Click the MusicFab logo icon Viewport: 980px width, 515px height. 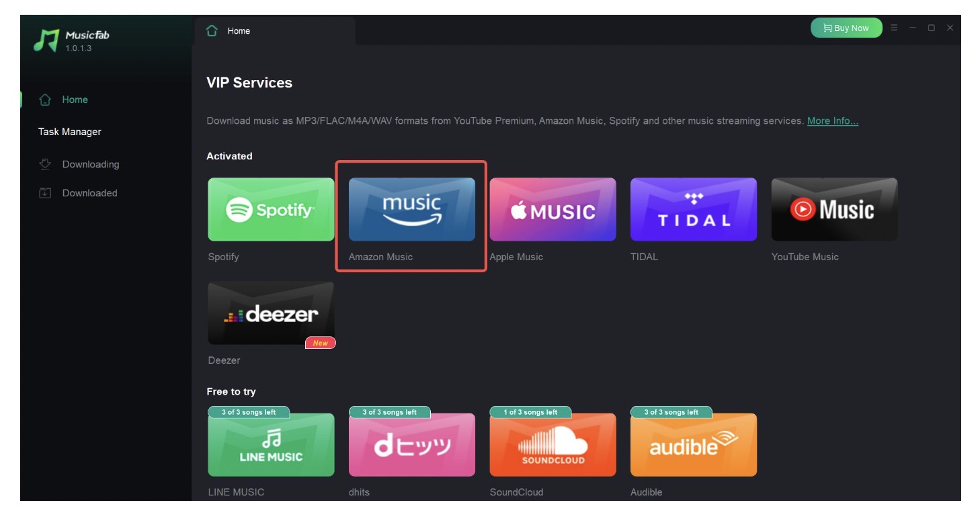click(x=46, y=40)
